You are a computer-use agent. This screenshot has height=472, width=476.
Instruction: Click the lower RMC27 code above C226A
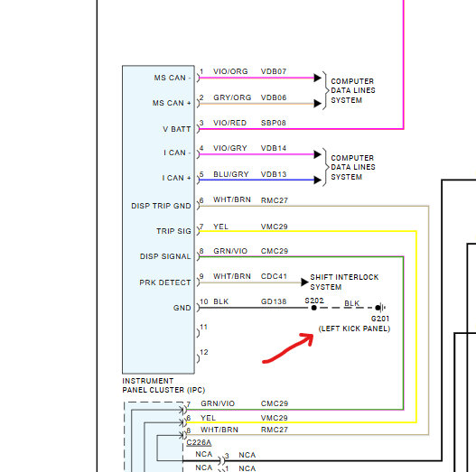pyautogui.click(x=274, y=430)
